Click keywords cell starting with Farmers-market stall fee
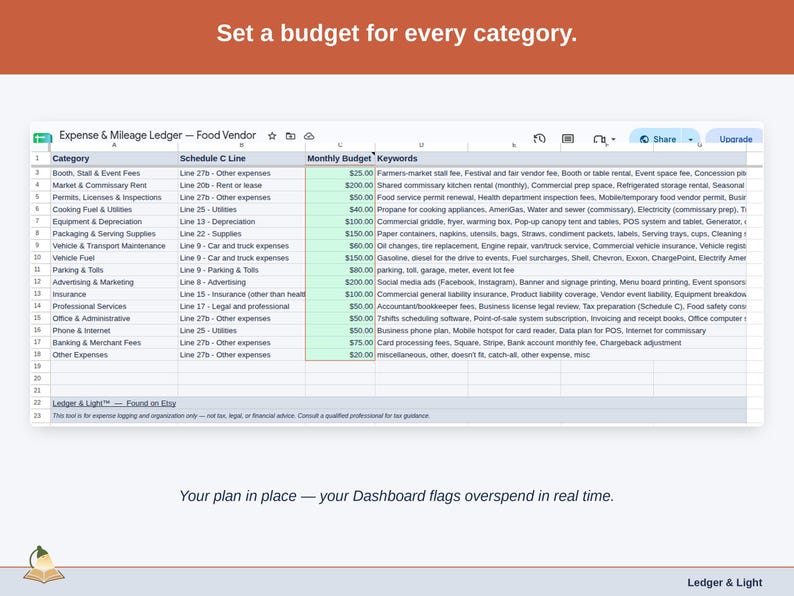Screen dimensions: 794x596 pyautogui.click(x=561, y=173)
